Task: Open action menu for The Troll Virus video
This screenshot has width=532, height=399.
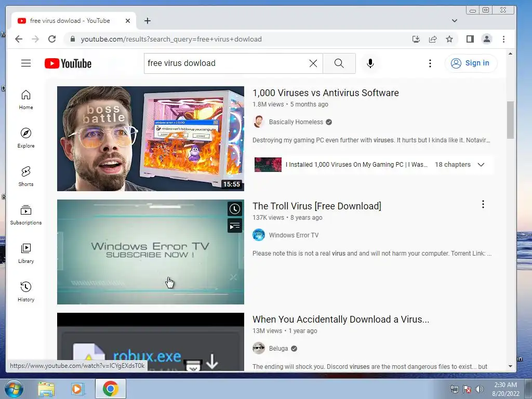Action: tap(483, 204)
